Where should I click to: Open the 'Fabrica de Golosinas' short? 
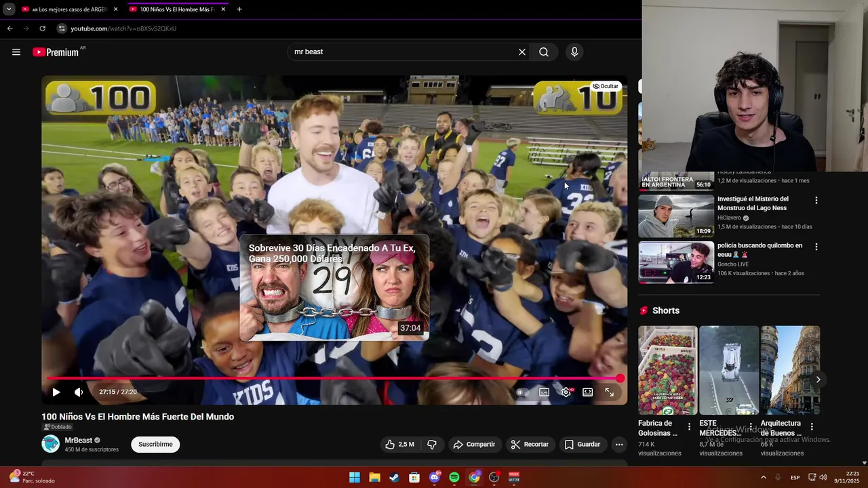(667, 370)
